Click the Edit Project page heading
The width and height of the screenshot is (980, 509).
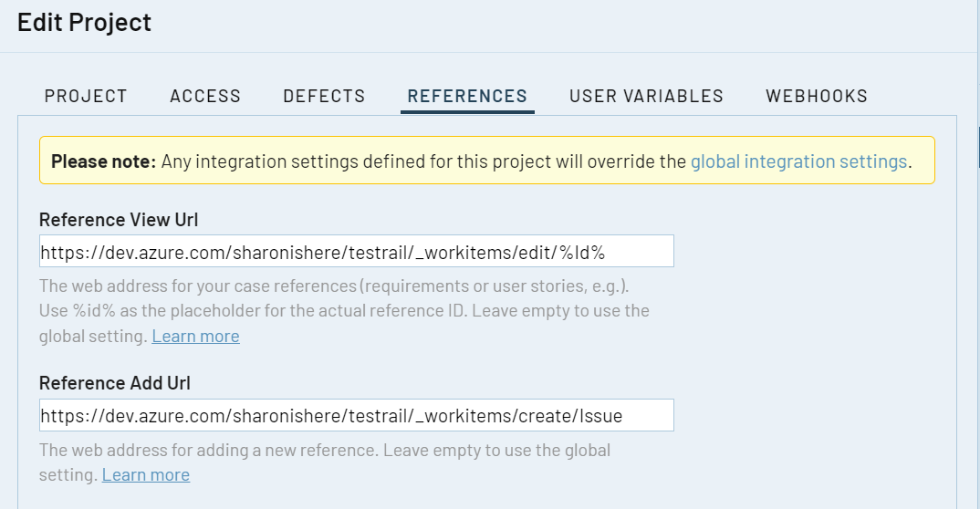point(85,23)
